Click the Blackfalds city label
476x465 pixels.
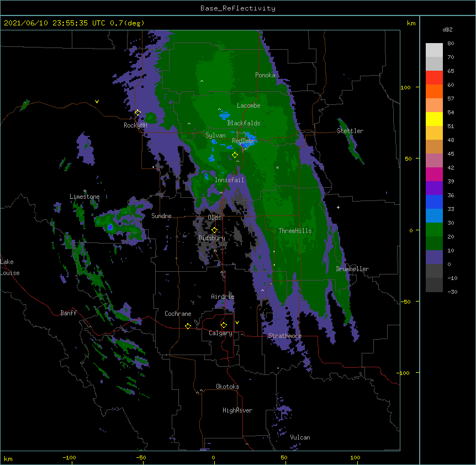click(244, 123)
